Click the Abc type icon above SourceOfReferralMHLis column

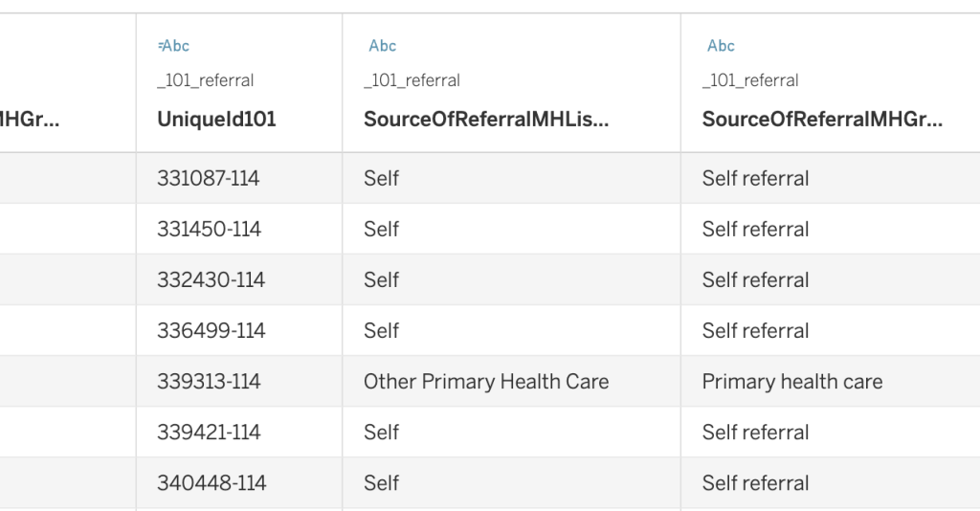383,46
